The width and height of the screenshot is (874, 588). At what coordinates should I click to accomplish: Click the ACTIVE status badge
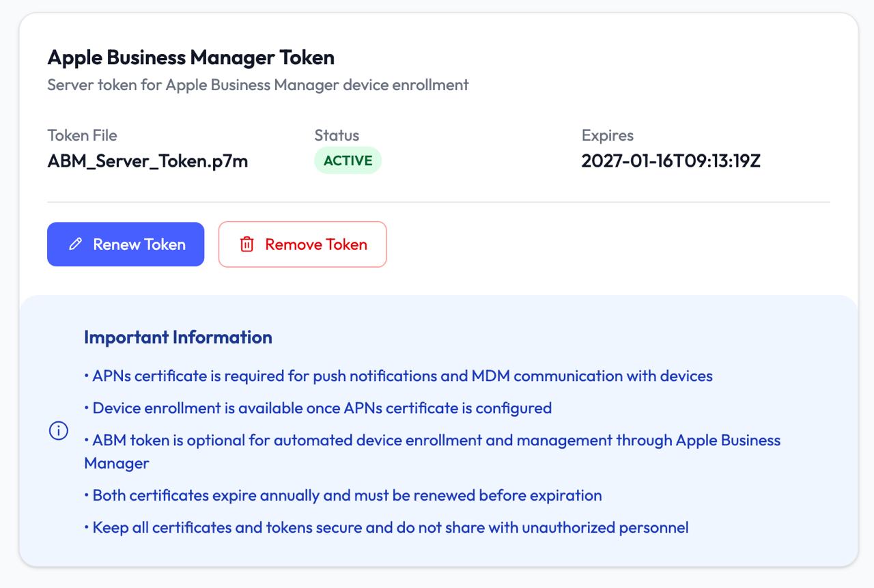pos(348,160)
